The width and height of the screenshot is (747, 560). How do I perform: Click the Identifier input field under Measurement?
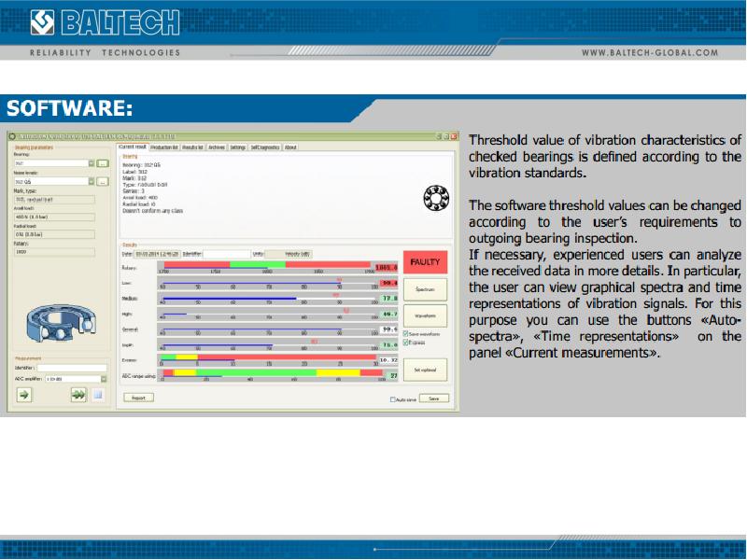pos(75,368)
